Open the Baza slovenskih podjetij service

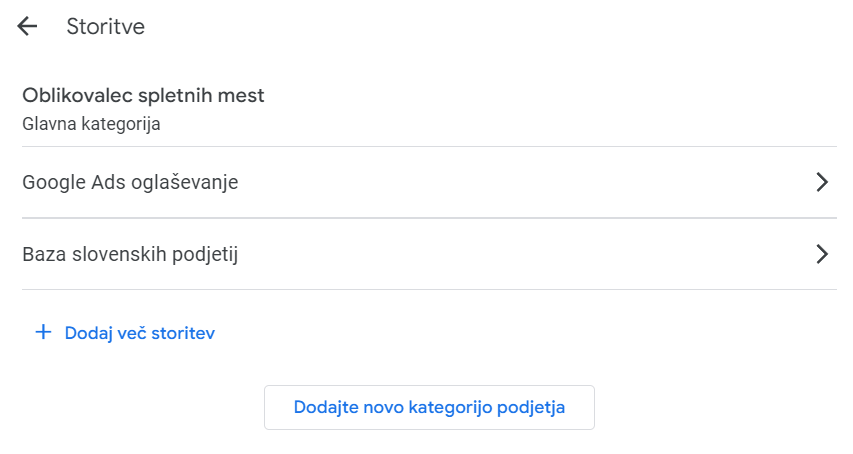pos(130,254)
